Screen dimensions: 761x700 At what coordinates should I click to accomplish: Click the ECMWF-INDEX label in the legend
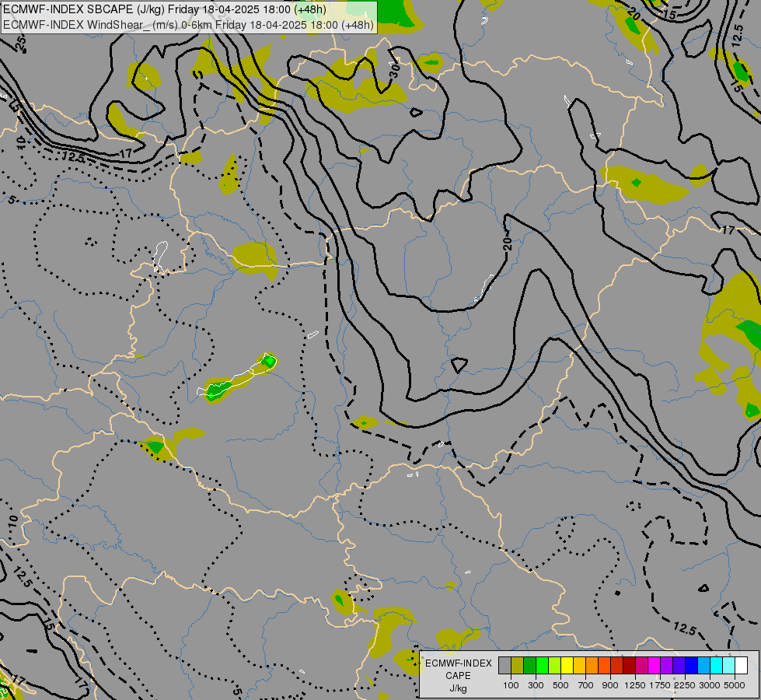click(459, 663)
